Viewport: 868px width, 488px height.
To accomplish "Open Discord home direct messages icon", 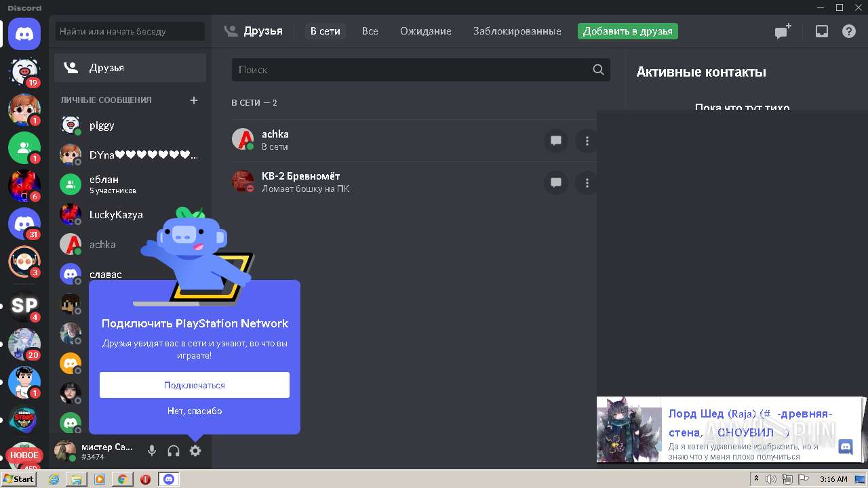I will (24, 33).
